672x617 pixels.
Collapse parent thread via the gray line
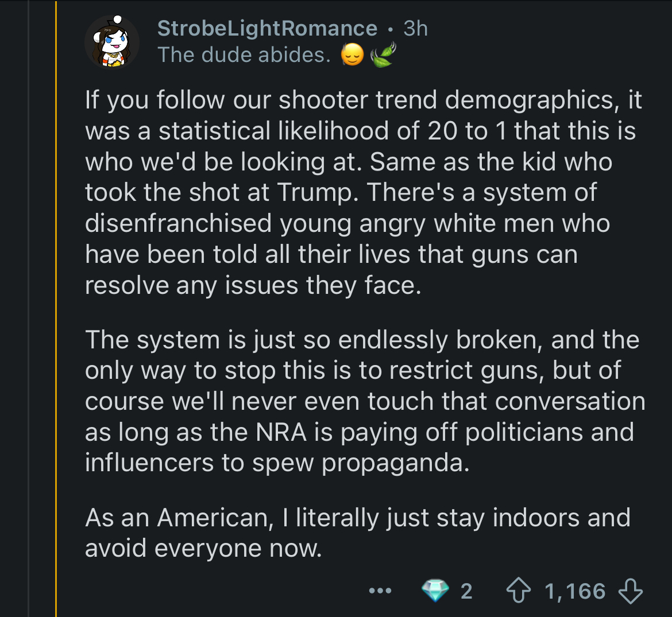[x=28, y=308]
